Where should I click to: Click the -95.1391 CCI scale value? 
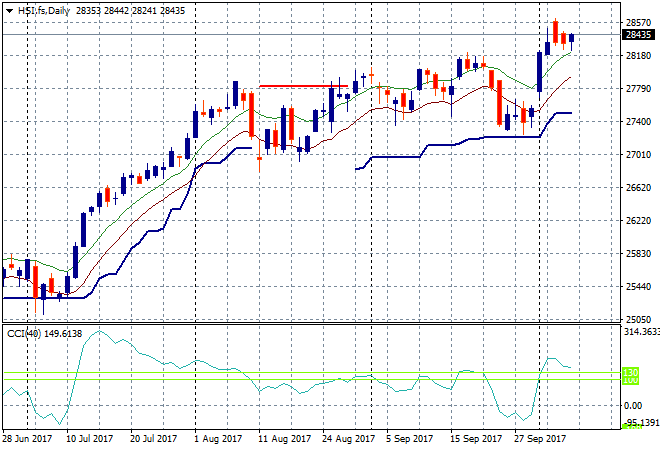point(641,422)
